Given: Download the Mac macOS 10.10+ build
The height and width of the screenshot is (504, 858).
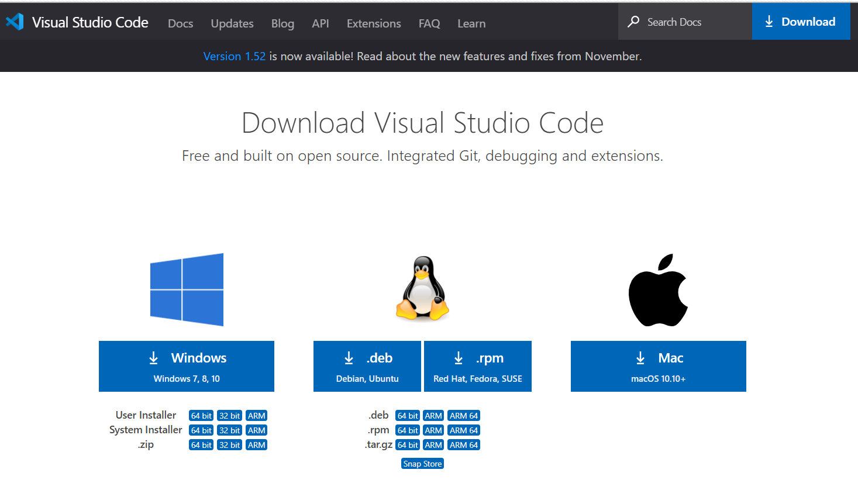Looking at the screenshot, I should (x=659, y=366).
